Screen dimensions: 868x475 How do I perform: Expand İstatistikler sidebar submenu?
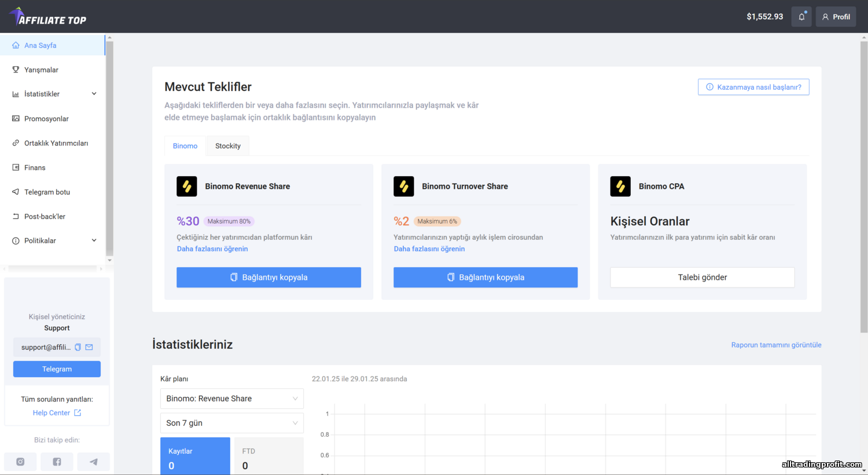(x=94, y=94)
